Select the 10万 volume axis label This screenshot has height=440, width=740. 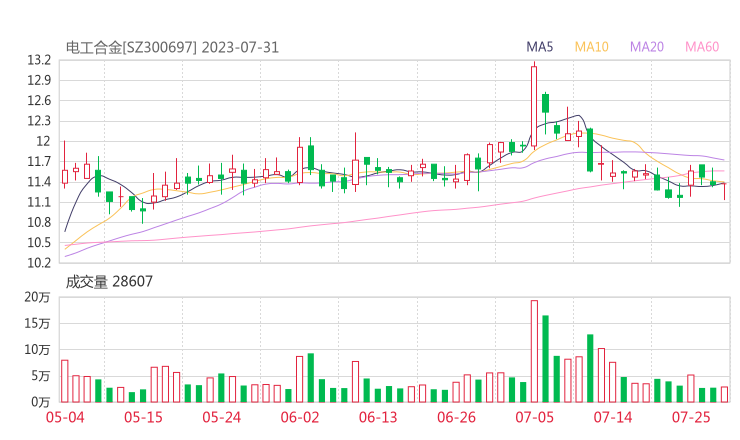37,350
